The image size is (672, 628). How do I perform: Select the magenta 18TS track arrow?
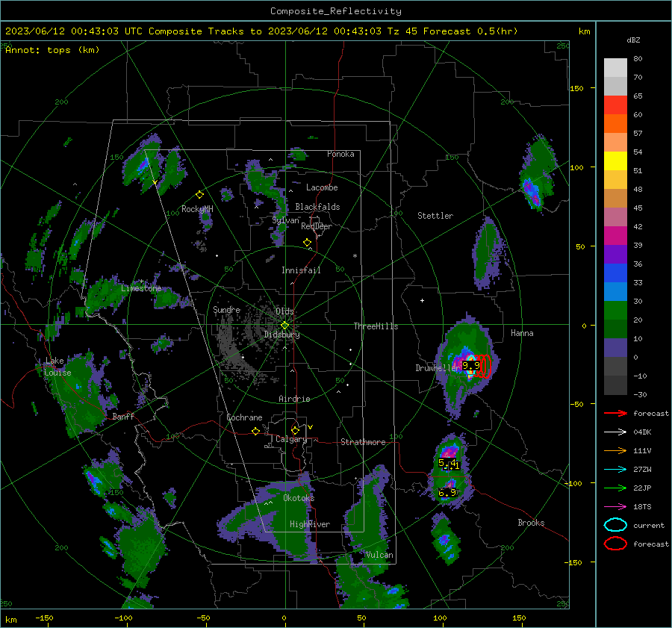pyautogui.click(x=615, y=507)
